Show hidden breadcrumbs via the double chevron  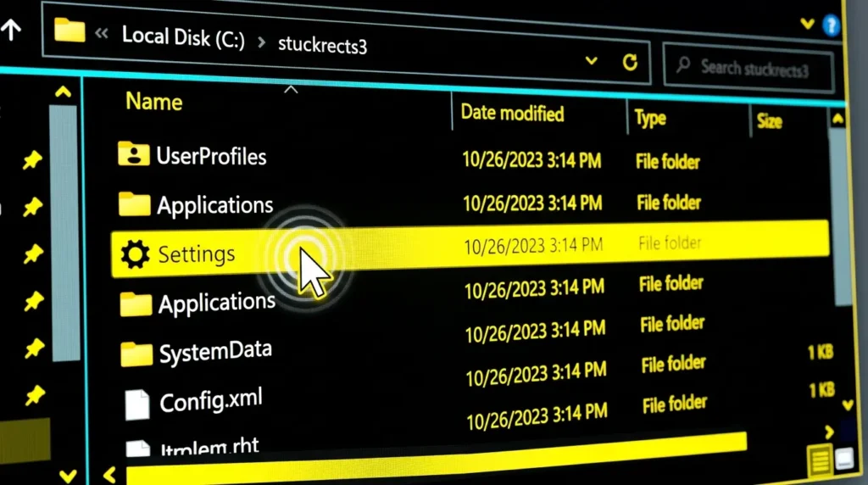point(102,34)
